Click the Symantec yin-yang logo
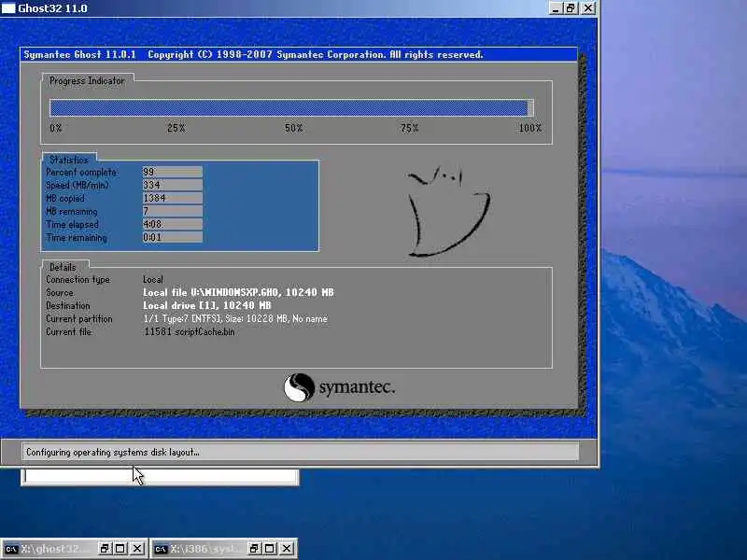Image resolution: width=747 pixels, height=560 pixels. tap(299, 387)
